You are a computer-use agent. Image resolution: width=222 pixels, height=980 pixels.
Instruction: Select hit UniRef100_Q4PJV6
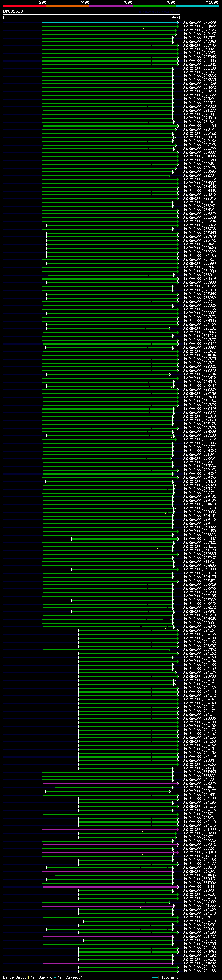(199, 30)
